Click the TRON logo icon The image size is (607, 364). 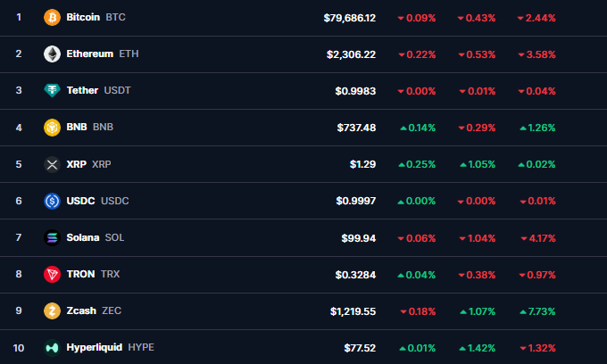click(52, 274)
